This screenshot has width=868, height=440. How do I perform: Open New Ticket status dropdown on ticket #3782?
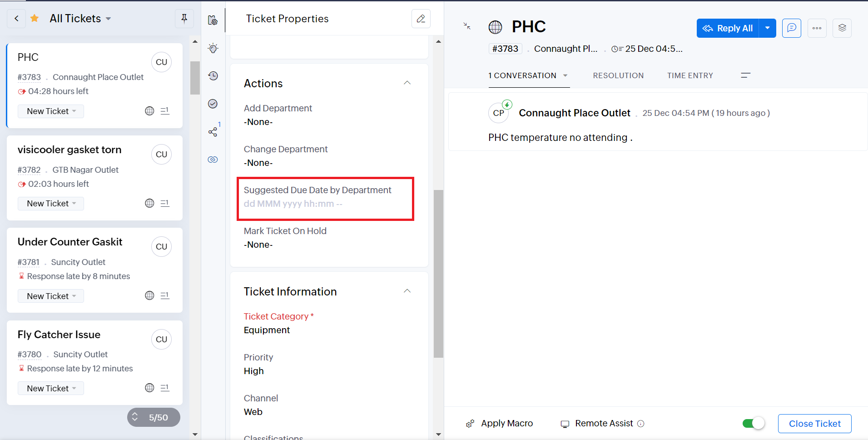tap(51, 204)
